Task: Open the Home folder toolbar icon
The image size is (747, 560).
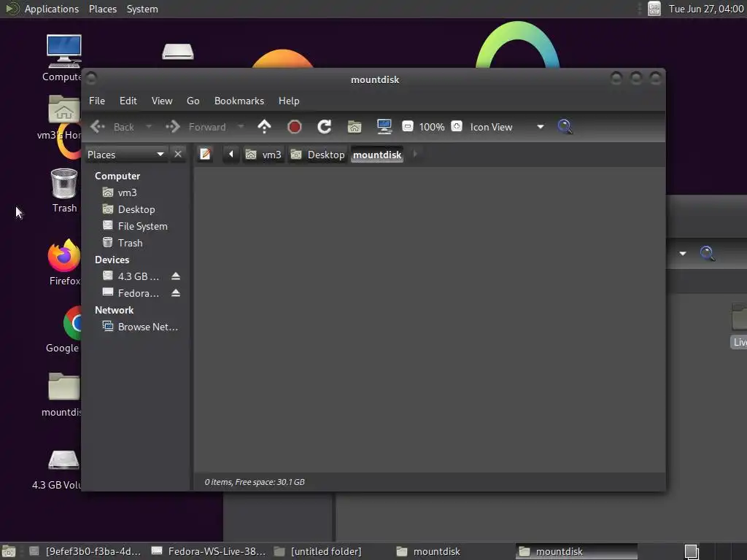Action: tap(355, 127)
